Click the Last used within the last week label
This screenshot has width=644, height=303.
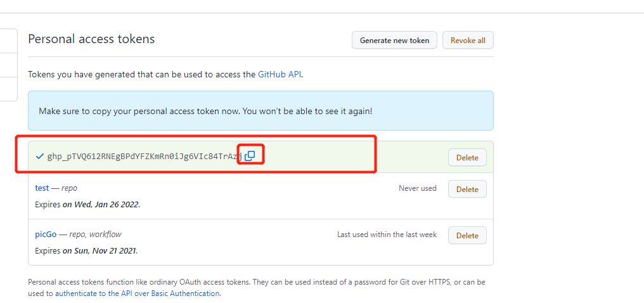pyautogui.click(x=387, y=235)
